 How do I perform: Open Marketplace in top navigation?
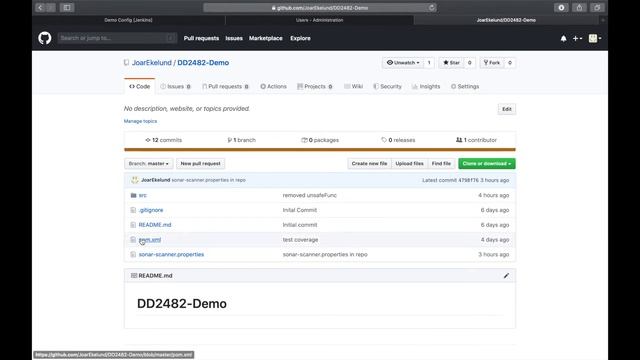266,38
